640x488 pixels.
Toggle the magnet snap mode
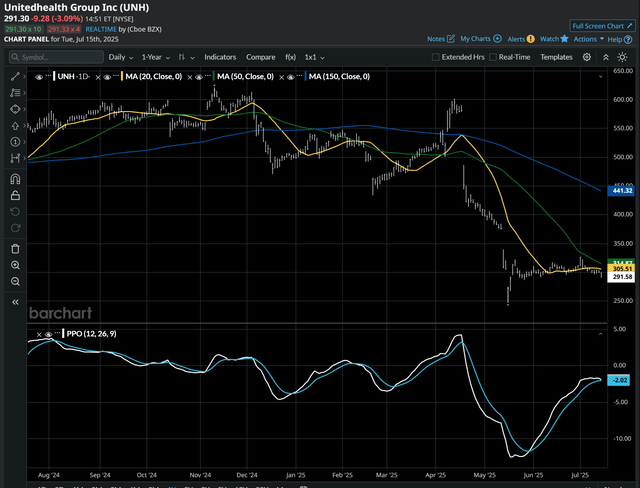[x=15, y=179]
